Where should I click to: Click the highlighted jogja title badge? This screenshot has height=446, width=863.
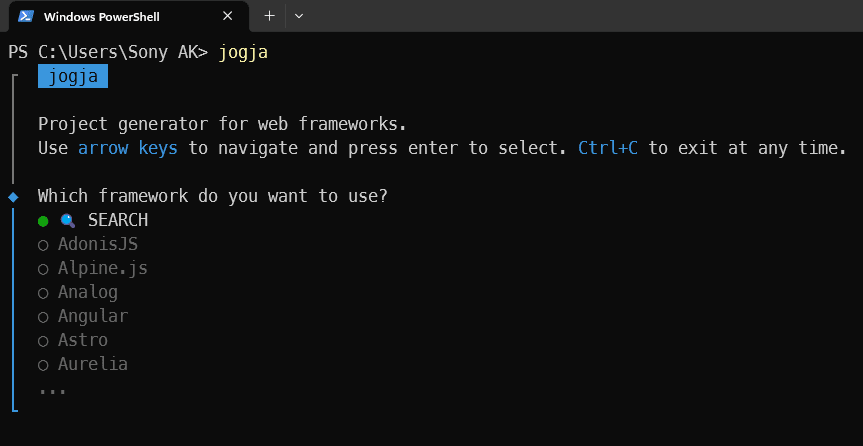tap(73, 77)
